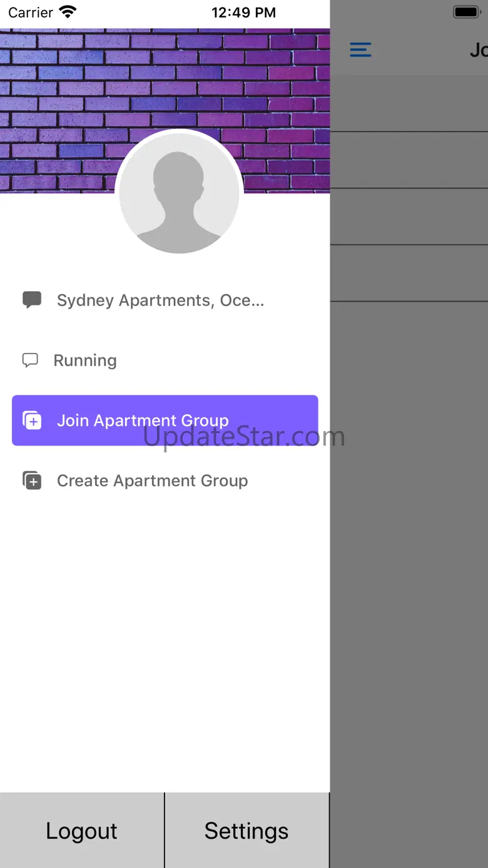Click the plus icon on Join Apartment Group

[x=32, y=421]
